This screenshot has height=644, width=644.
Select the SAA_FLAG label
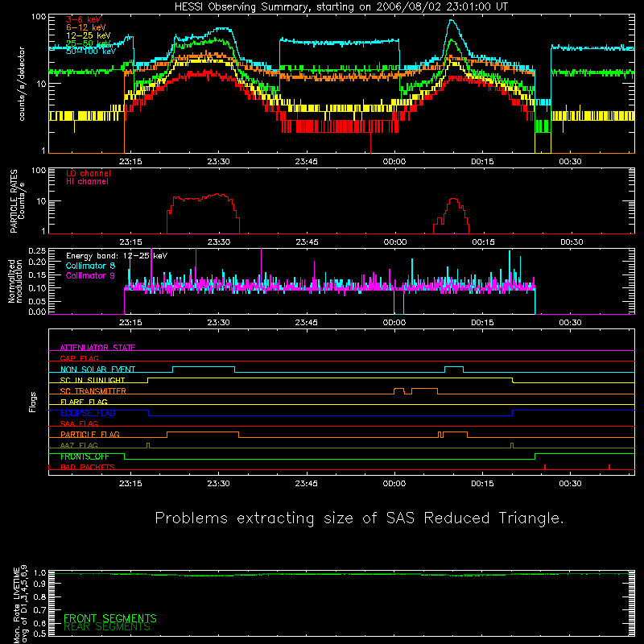79,423
